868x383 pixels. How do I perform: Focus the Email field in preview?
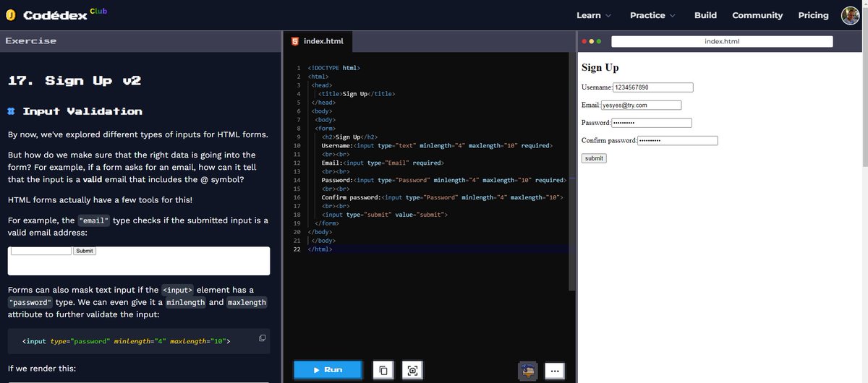point(641,105)
